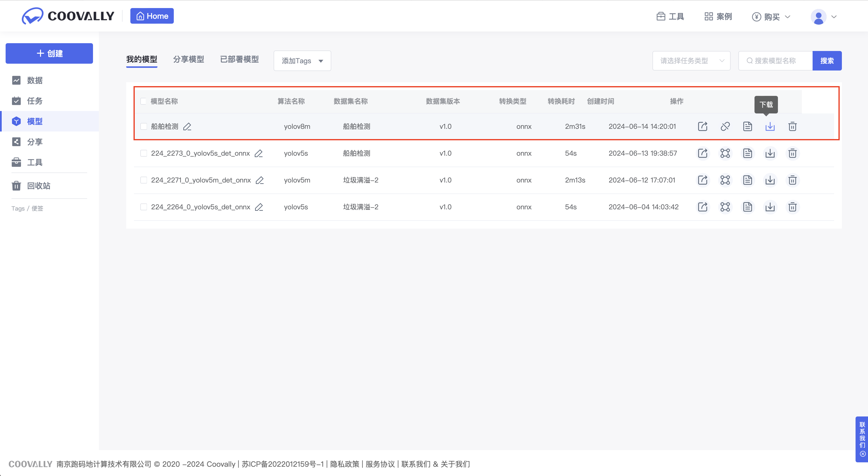Delete 224_2271_0_yolov5m_det_onnx model
Image resolution: width=868 pixels, height=476 pixels.
(793, 180)
